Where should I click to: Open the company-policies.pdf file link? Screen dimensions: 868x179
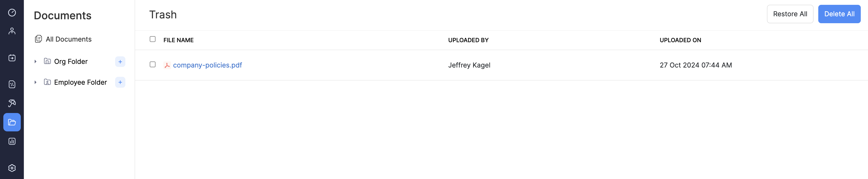207,65
